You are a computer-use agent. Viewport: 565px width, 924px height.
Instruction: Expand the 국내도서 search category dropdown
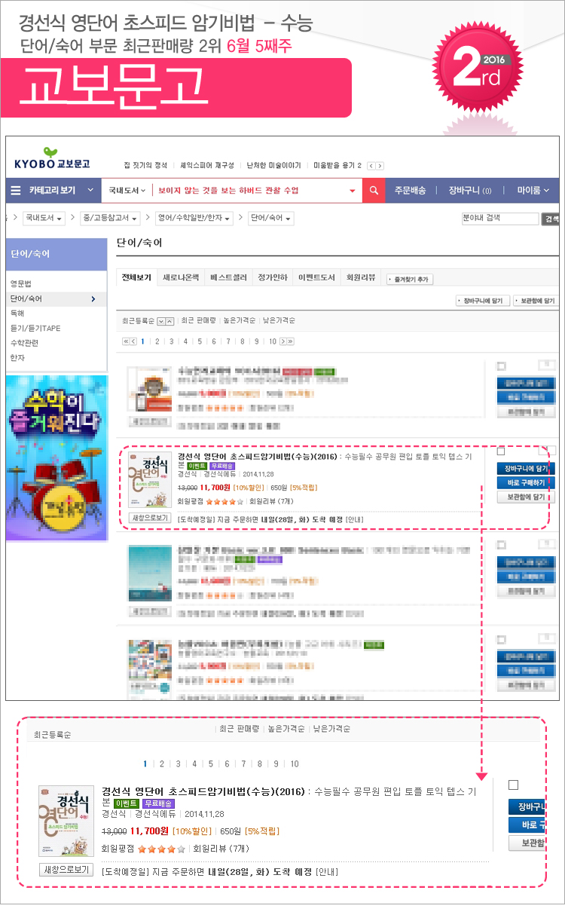127,191
